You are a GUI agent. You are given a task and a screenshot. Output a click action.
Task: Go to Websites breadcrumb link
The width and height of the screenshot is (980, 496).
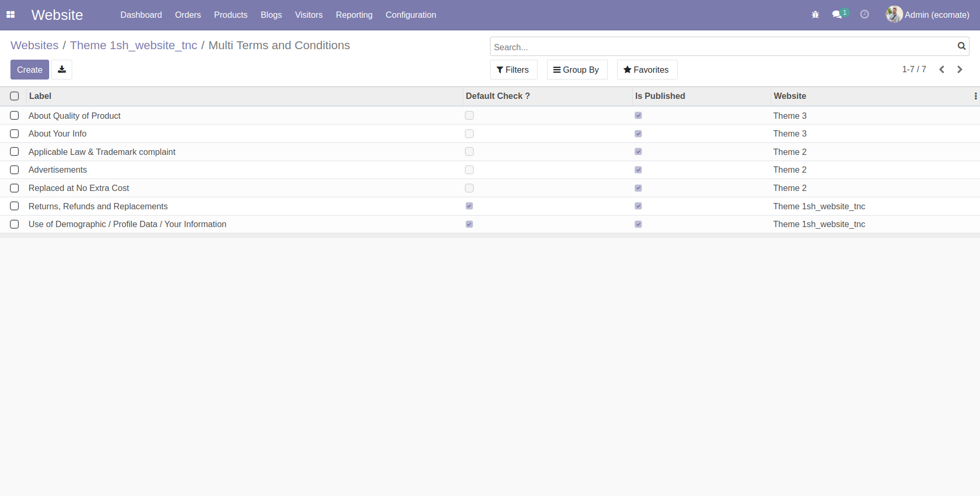click(35, 46)
